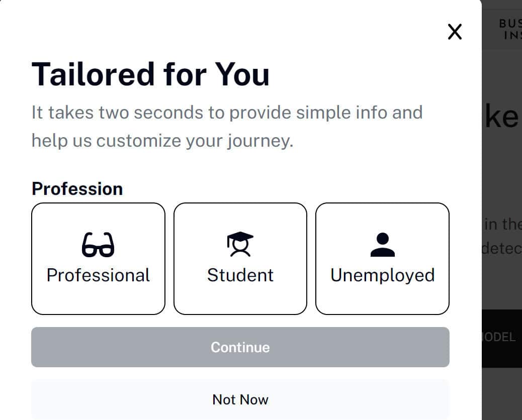Click the Professional text label
Image resolution: width=522 pixels, height=420 pixels.
tap(98, 275)
